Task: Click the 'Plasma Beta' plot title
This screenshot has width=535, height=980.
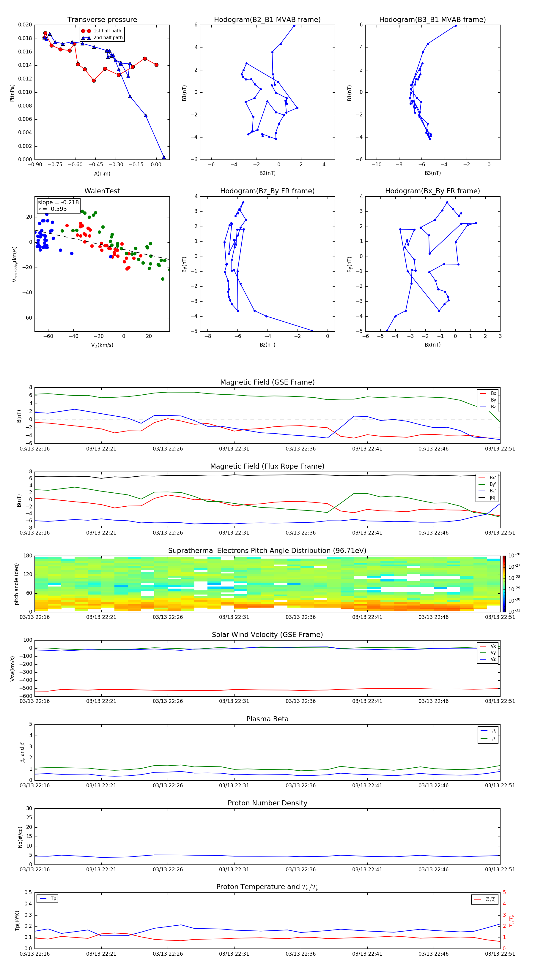Action: [267, 719]
